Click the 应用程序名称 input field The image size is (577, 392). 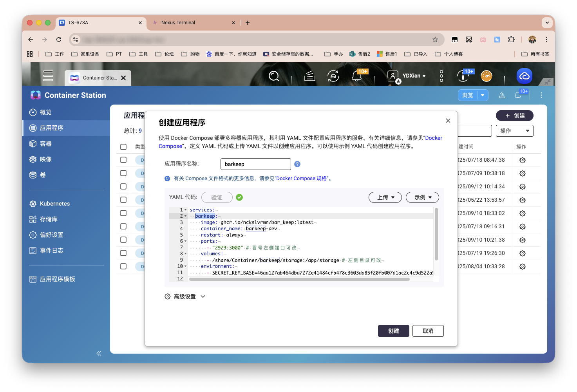click(255, 164)
